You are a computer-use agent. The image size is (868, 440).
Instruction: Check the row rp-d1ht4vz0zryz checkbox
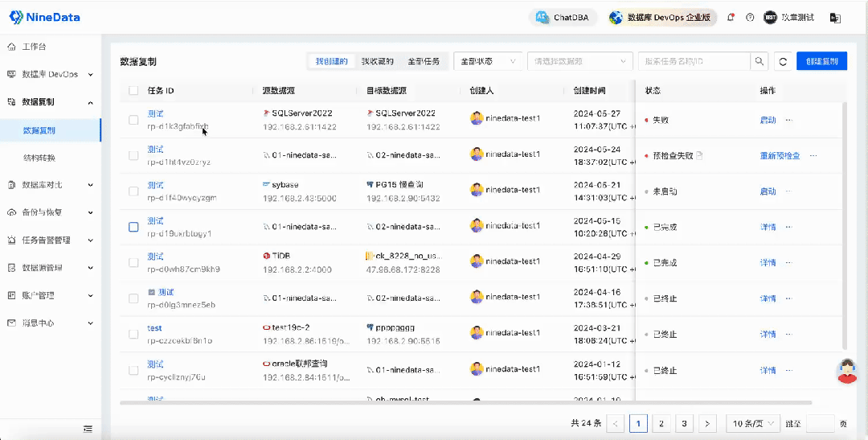click(x=133, y=156)
